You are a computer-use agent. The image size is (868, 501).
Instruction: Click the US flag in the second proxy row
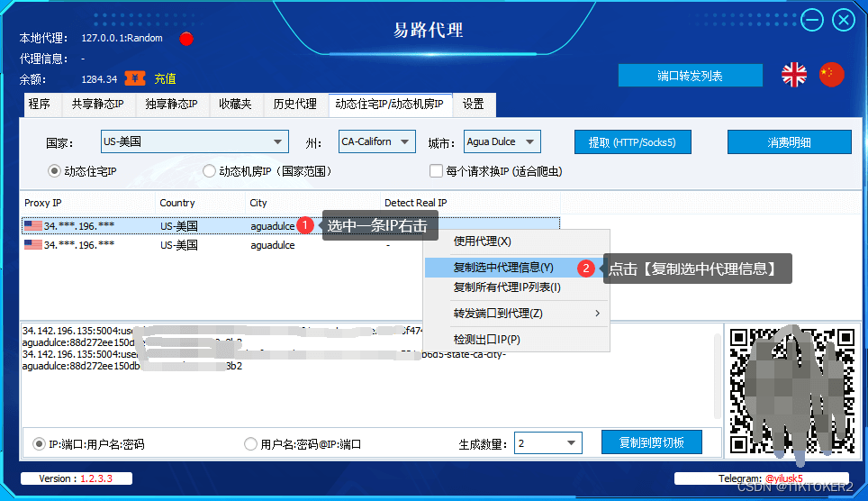(33, 244)
